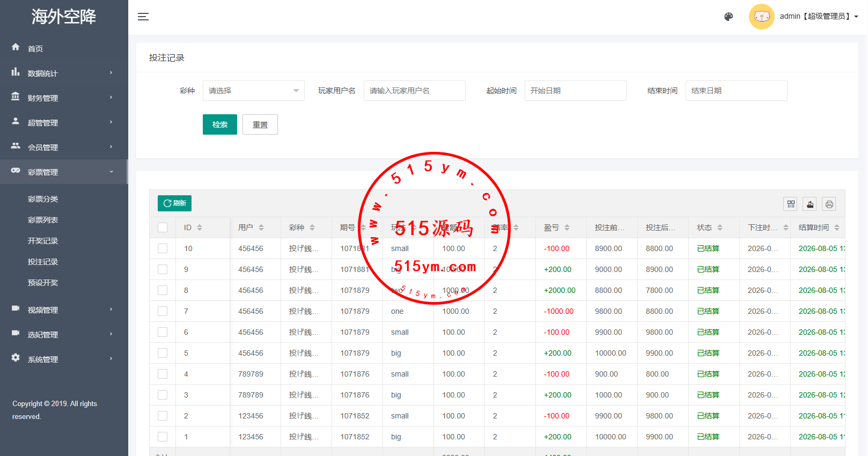Screen dimensions: 868x456
Task: Open the 彩种 请选择 dropdown
Action: (254, 91)
